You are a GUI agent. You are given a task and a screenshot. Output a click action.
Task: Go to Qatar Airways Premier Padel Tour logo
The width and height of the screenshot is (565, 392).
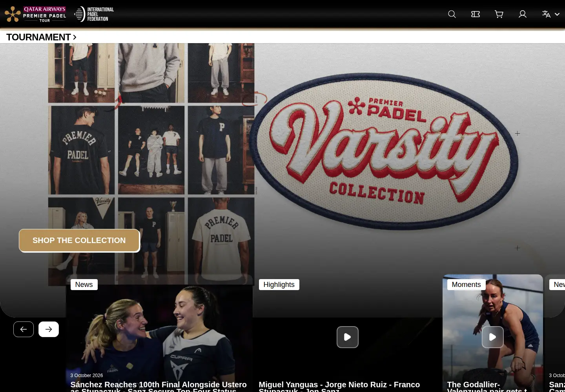35,14
